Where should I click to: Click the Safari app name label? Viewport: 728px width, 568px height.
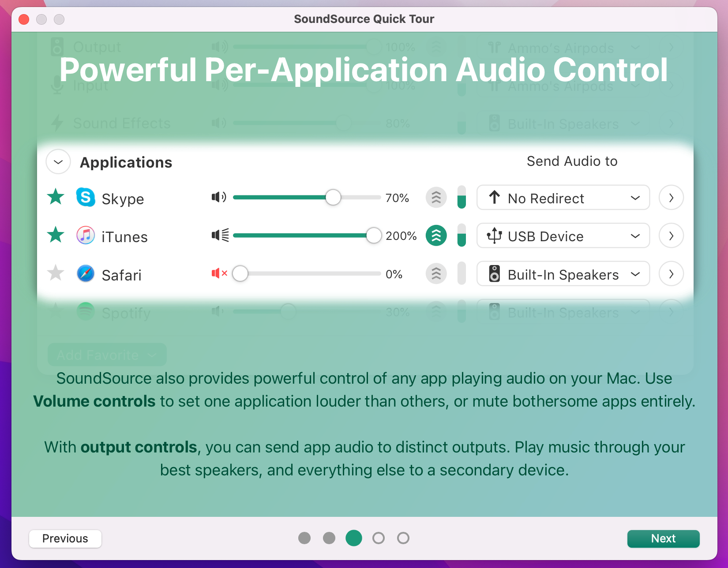121,275
